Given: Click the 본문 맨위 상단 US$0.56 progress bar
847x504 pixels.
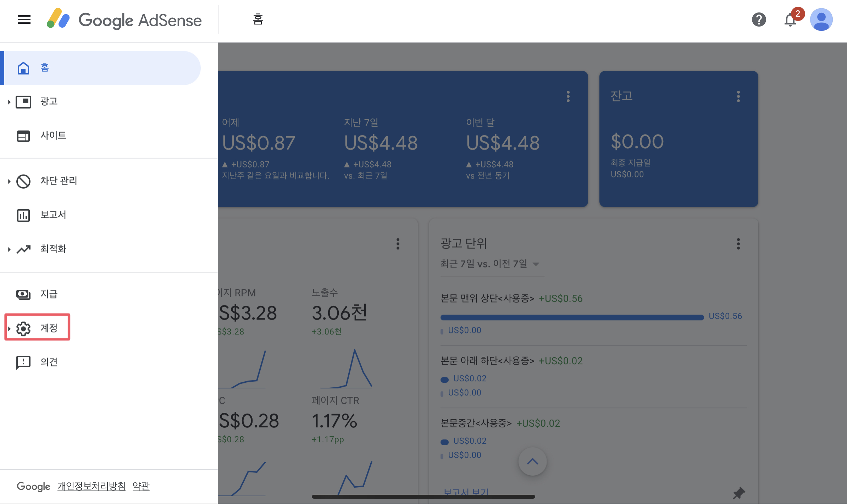Looking at the screenshot, I should tap(572, 317).
